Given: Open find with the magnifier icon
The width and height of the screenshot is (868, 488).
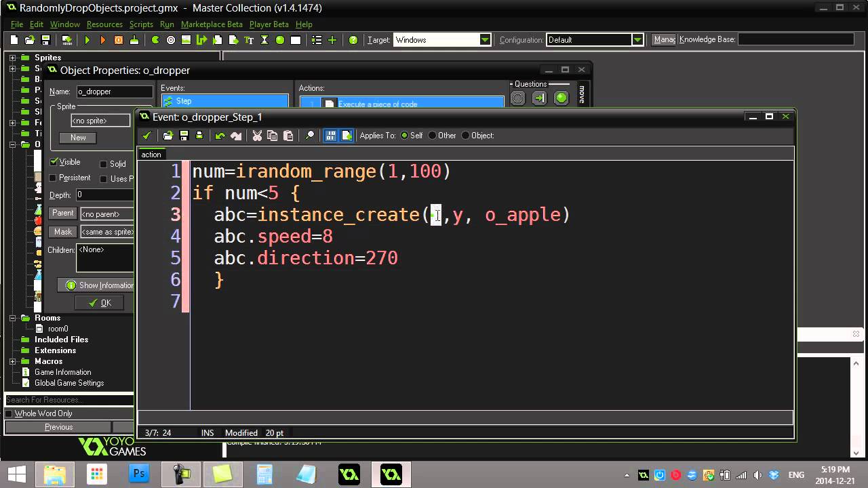Looking at the screenshot, I should pos(310,136).
